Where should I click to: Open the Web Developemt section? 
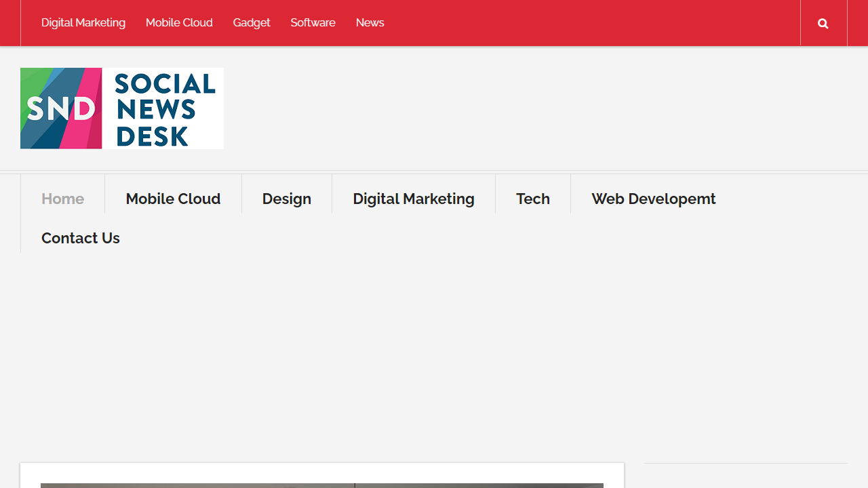coord(653,199)
